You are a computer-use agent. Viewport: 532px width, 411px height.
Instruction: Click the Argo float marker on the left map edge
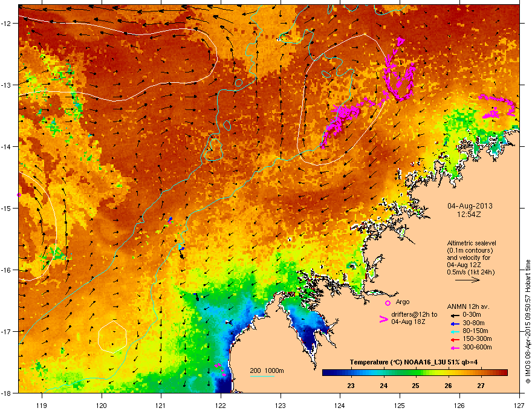point(19,195)
